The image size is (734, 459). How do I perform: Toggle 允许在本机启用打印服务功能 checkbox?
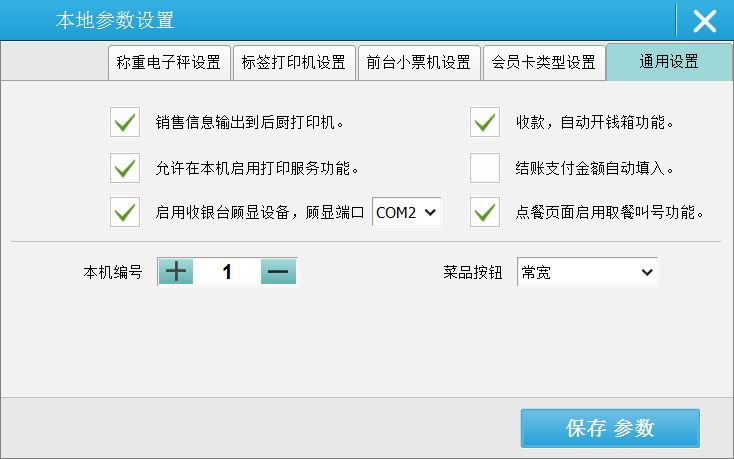125,168
